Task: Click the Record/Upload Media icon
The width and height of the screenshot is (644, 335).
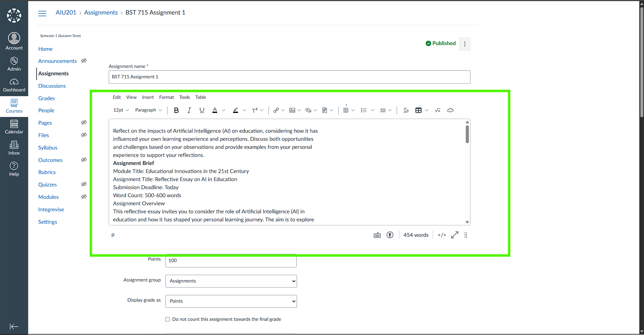Action: click(x=308, y=110)
